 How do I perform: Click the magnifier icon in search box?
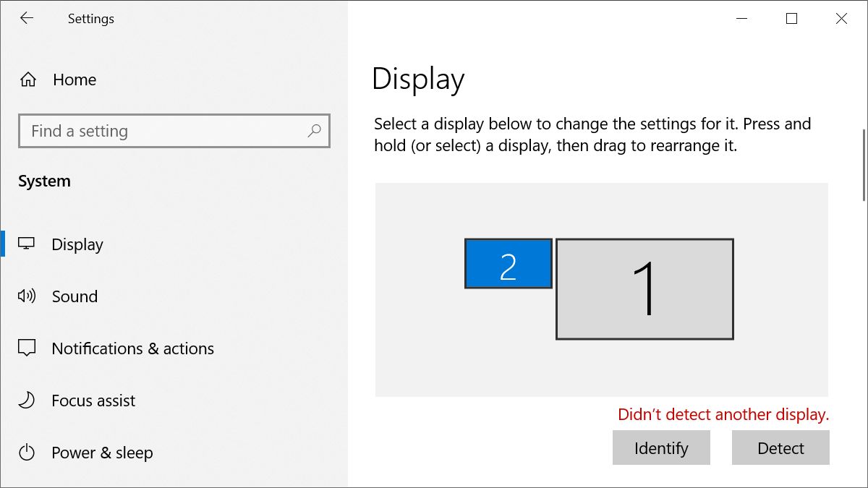314,131
